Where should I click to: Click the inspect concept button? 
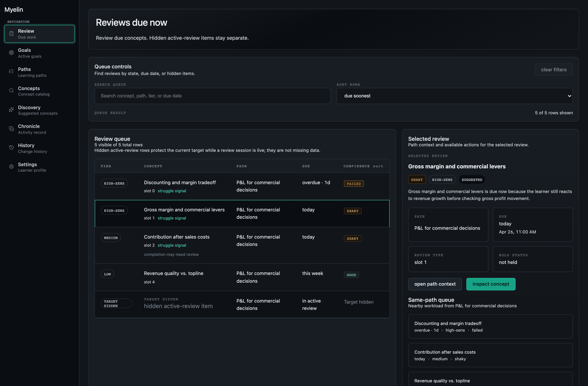[x=491, y=284]
